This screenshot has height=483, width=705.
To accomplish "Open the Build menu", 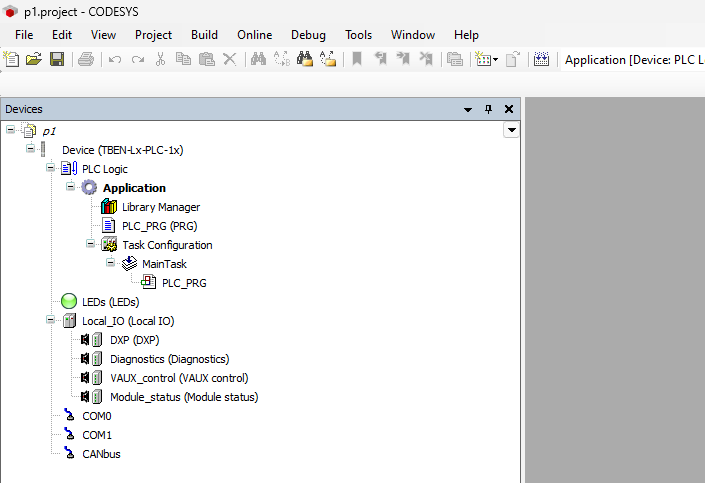I will [x=204, y=35].
